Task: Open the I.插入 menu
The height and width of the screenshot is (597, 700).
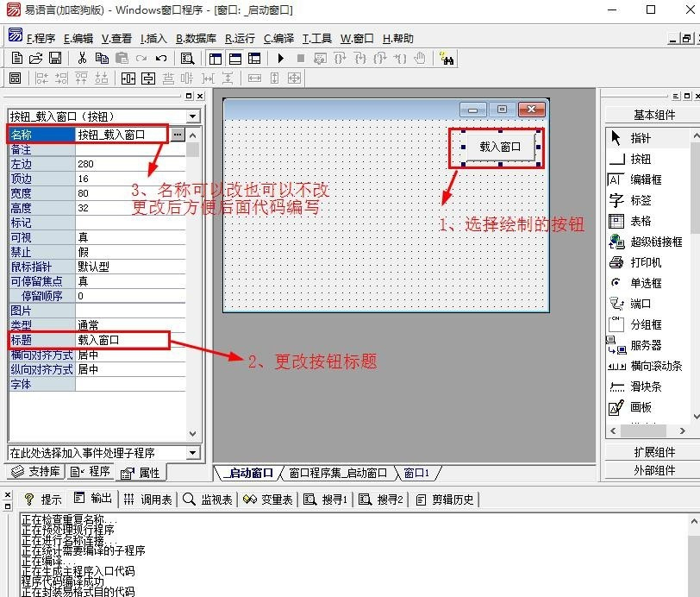Action: pos(153,39)
